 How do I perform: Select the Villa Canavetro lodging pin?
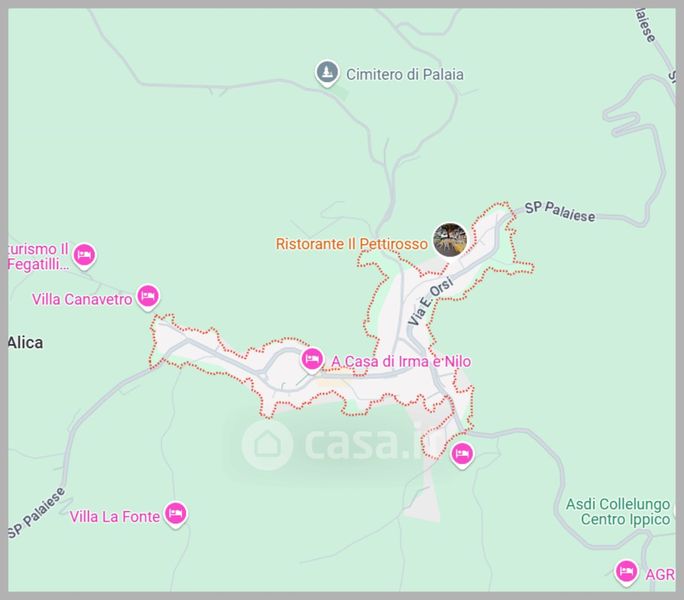click(148, 297)
